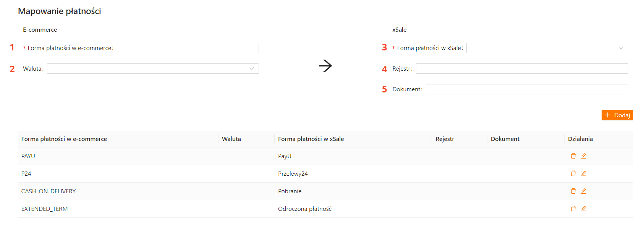Select the Przelewy24 table cell
Viewport: 644px width, 225px height.
click(x=293, y=174)
